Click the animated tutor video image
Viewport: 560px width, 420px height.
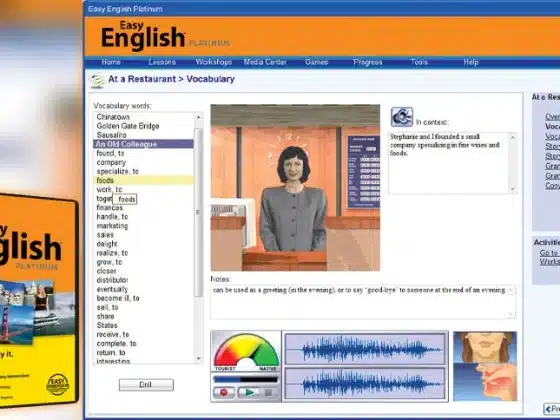click(x=295, y=188)
